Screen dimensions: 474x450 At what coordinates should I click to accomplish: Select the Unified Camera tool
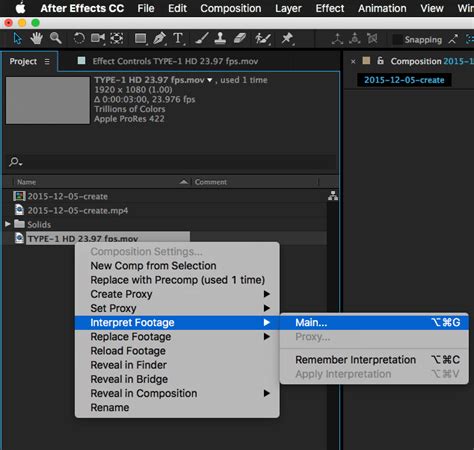click(98, 39)
